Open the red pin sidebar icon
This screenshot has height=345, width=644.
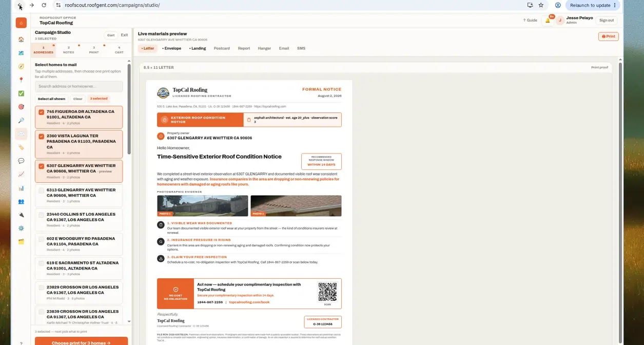click(21, 80)
